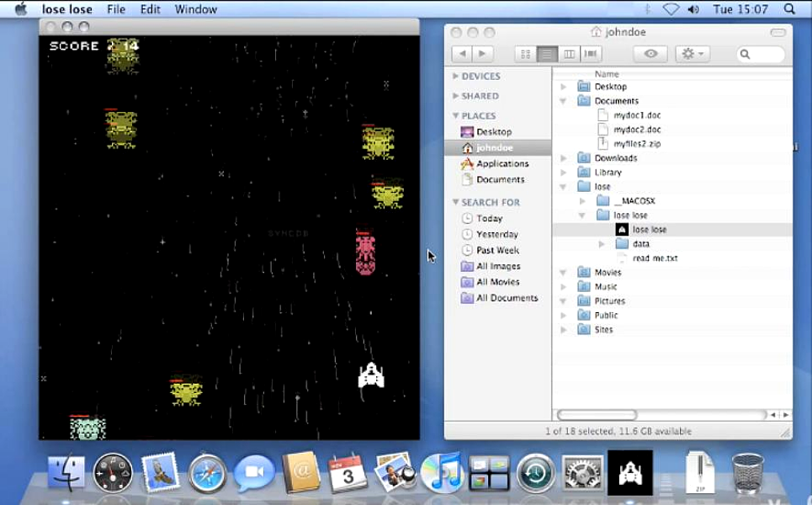Screen dimensions: 812x505
Task: Collapse the PLACES sidebar section
Action: [x=456, y=115]
